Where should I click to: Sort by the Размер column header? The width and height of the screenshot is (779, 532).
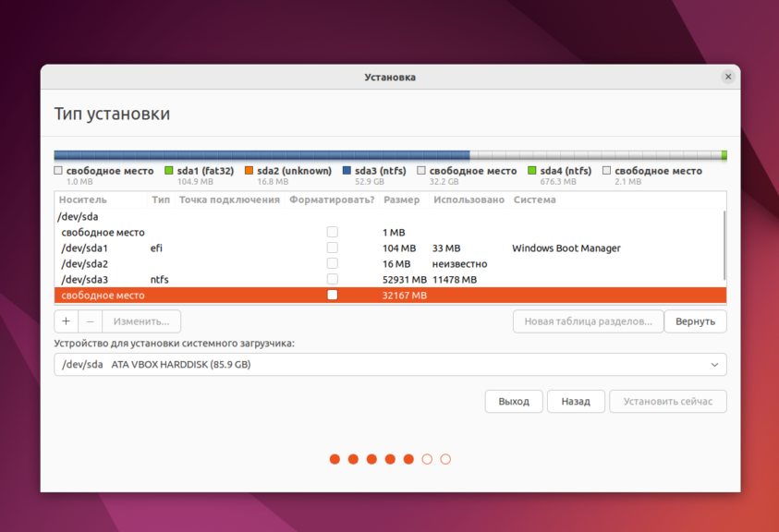[x=401, y=199]
